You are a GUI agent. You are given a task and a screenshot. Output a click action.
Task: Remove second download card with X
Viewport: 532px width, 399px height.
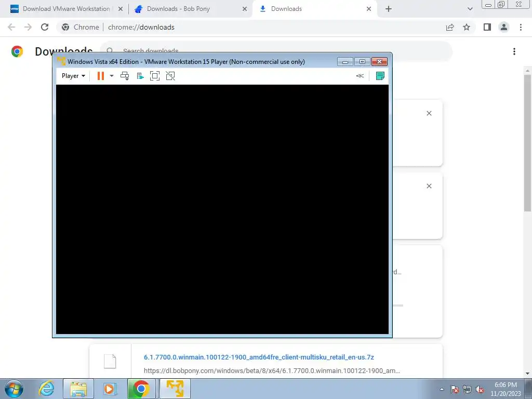[429, 186]
